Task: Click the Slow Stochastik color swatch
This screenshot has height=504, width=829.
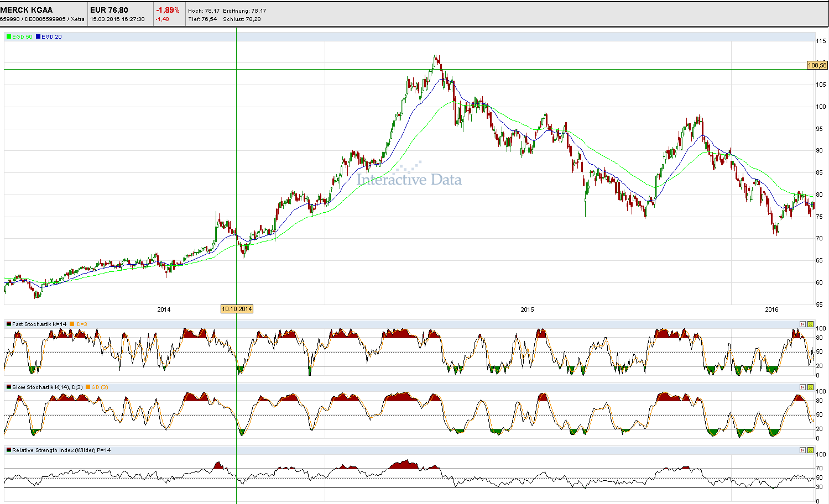Action: (x=9, y=387)
